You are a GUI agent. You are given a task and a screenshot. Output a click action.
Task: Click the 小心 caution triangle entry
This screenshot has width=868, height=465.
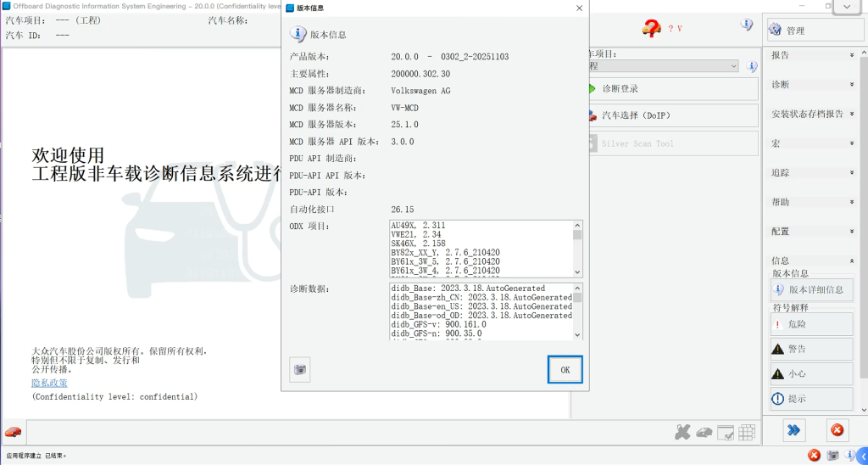811,373
